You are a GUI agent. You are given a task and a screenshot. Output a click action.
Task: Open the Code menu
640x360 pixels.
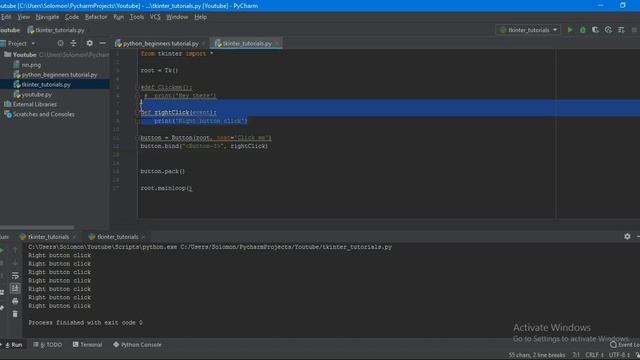pyautogui.click(x=72, y=17)
